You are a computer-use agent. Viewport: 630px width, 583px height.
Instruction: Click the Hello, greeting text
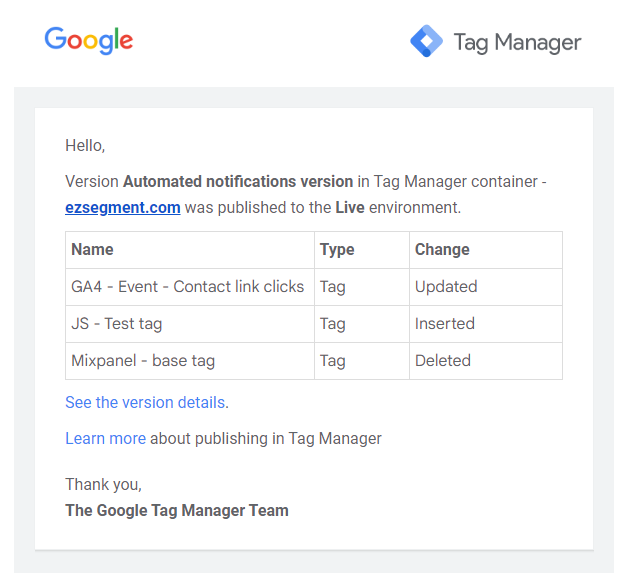point(85,145)
